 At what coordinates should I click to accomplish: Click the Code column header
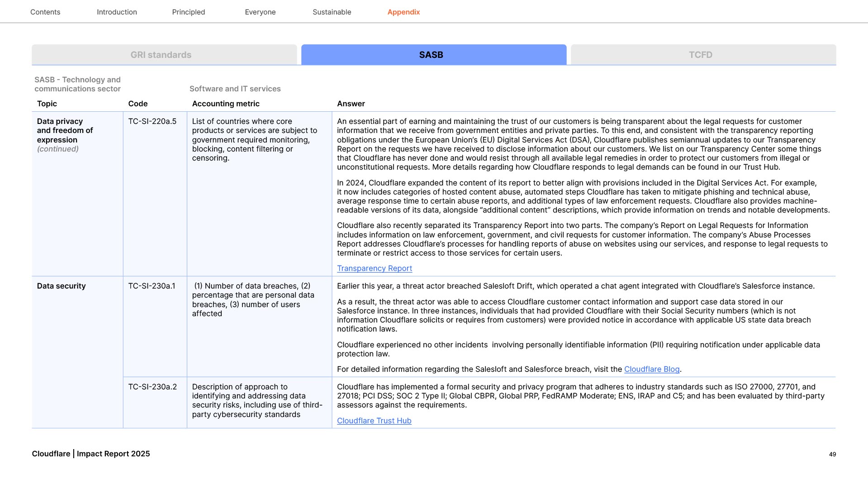[138, 104]
